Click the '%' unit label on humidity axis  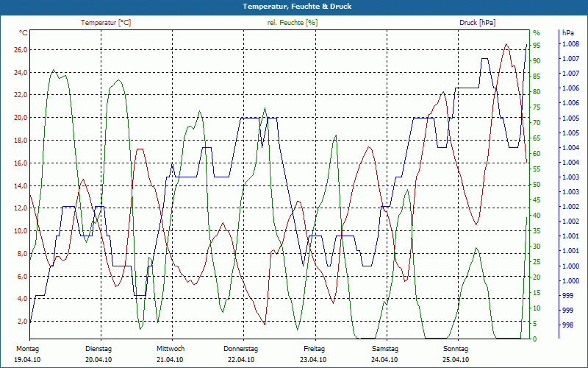[537, 33]
